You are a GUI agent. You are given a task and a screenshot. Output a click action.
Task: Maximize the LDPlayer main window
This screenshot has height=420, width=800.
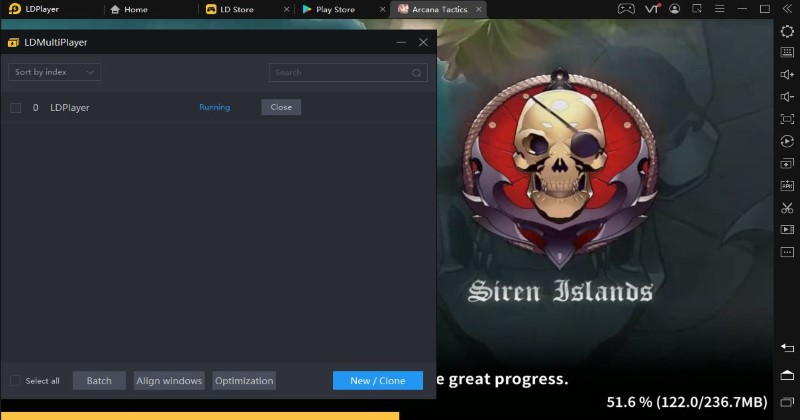pyautogui.click(x=764, y=9)
